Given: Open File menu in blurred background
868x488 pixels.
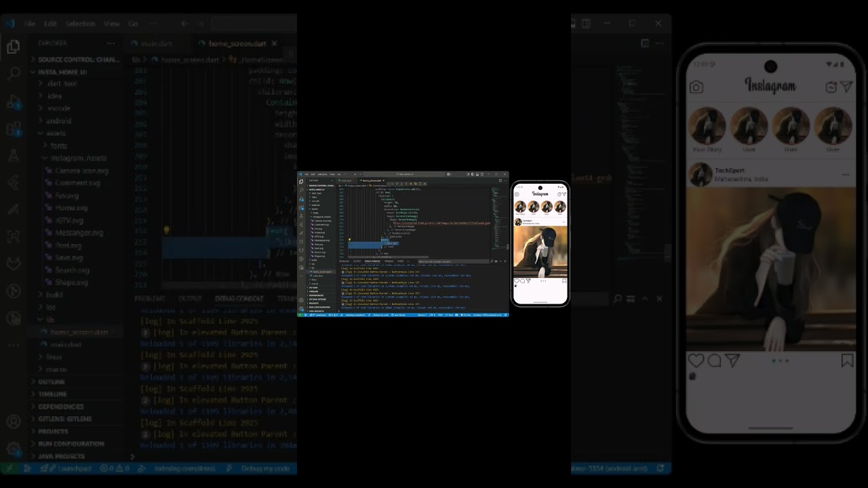Looking at the screenshot, I should pyautogui.click(x=30, y=23).
